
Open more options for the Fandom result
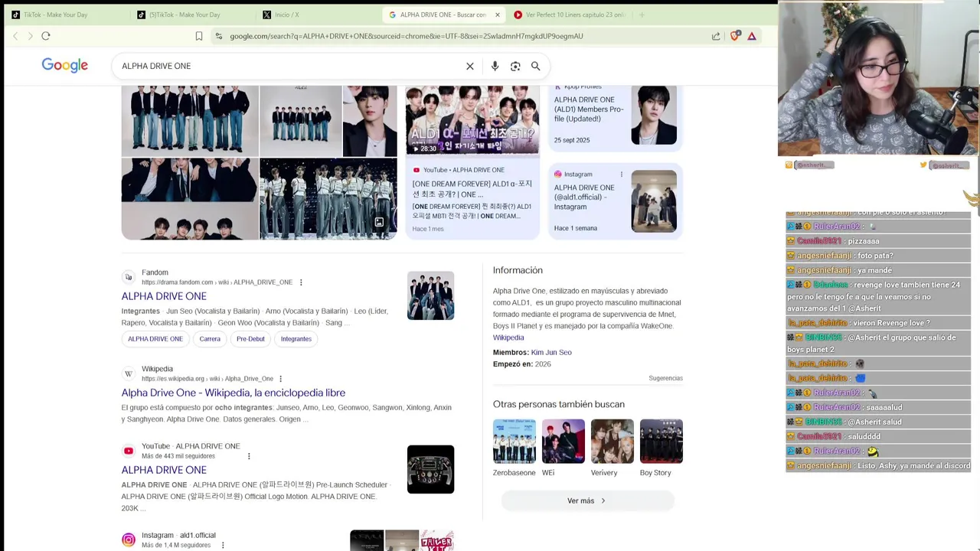click(x=301, y=282)
